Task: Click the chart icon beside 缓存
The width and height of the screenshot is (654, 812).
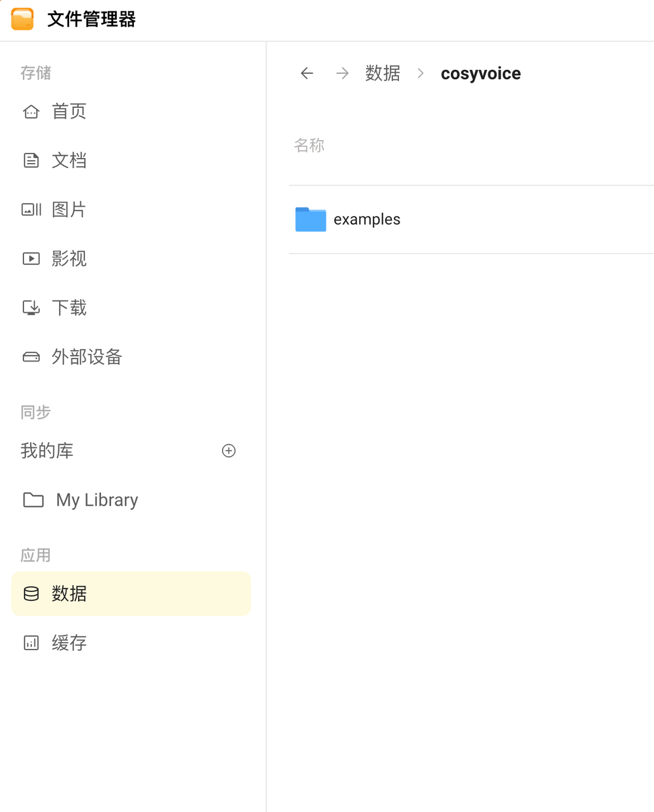Action: (31, 643)
